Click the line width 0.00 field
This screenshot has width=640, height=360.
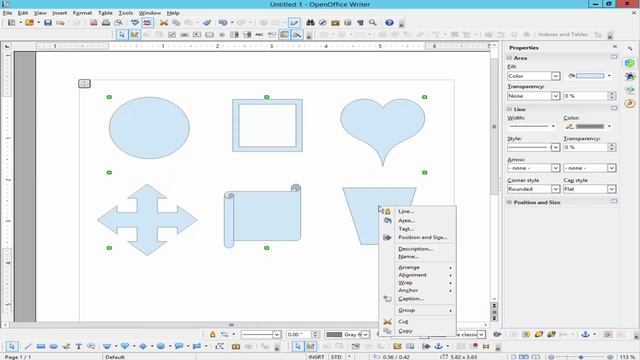coord(298,335)
